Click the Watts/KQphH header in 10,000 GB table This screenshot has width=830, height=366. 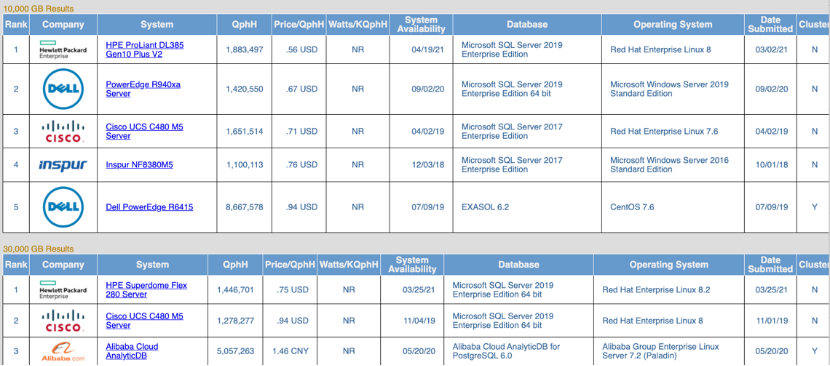coord(357,24)
